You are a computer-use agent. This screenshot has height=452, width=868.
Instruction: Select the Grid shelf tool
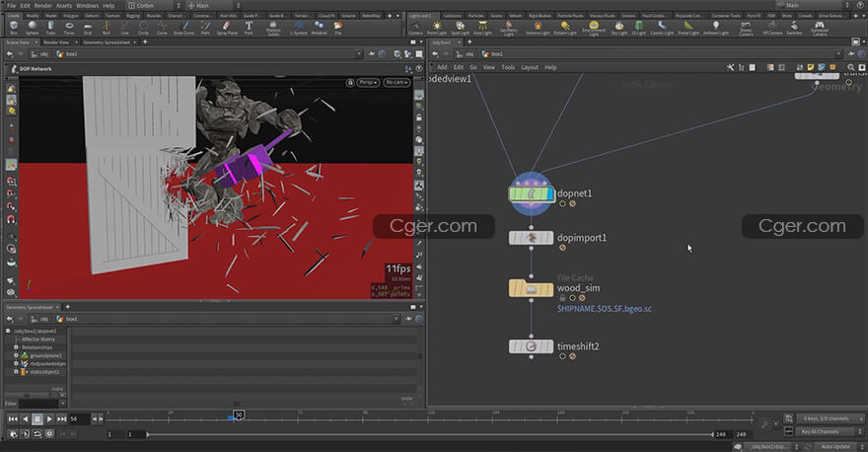[x=88, y=28]
